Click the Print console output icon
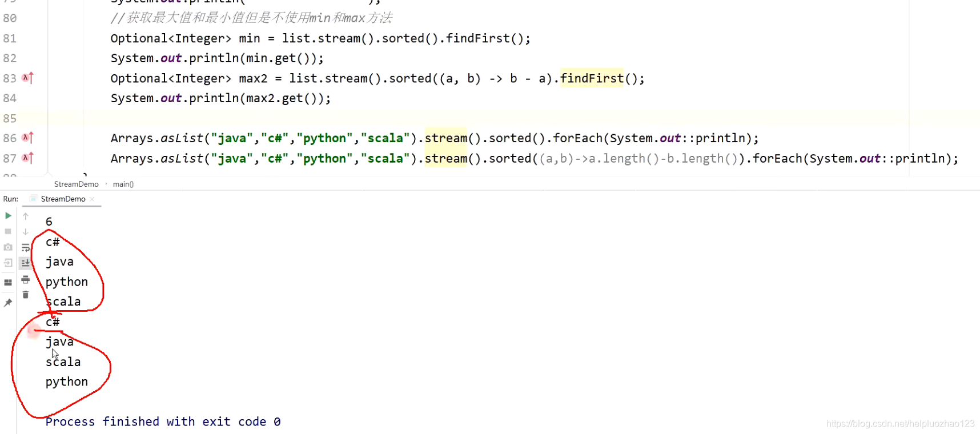The width and height of the screenshot is (980, 434). pos(26,279)
